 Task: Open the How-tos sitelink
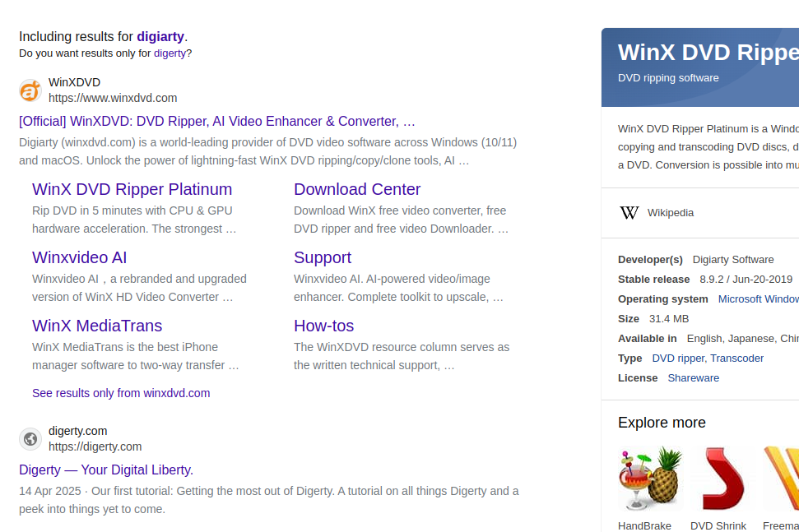tap(323, 326)
